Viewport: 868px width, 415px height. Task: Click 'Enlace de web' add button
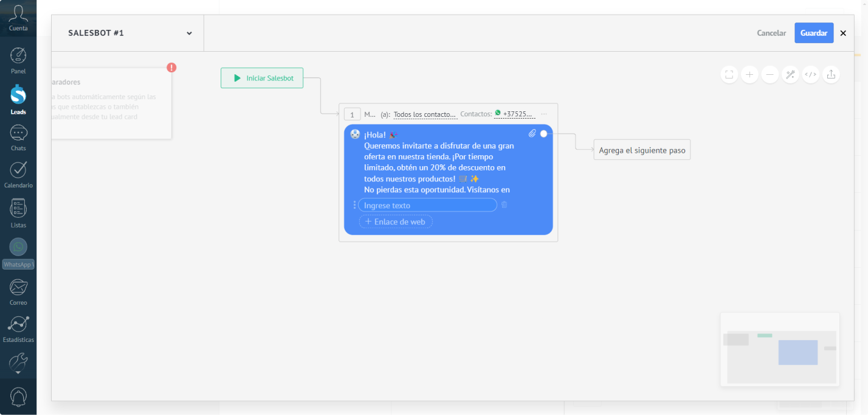(x=396, y=222)
